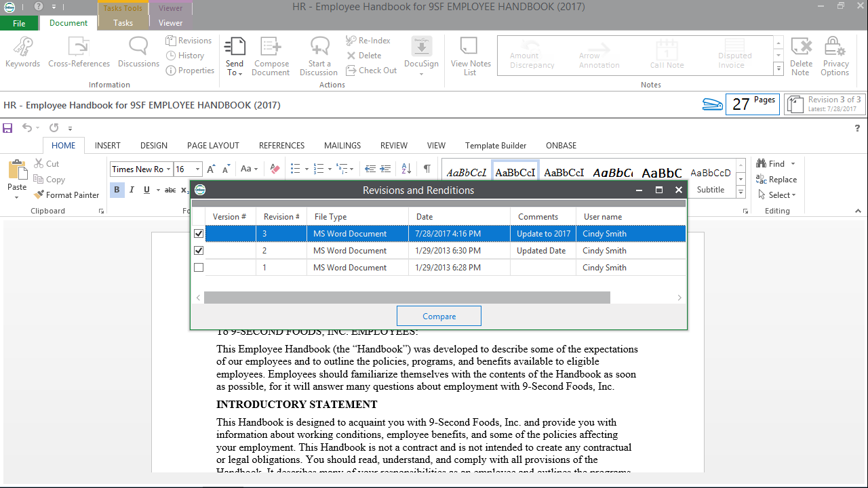Check the revision 1 checkbox

click(199, 268)
